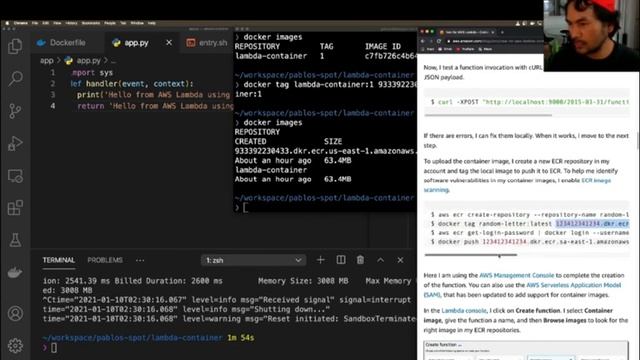Screen dimensions: 640x360
Task: Click the Create function screenshot thumbnail
Action: [526, 351]
